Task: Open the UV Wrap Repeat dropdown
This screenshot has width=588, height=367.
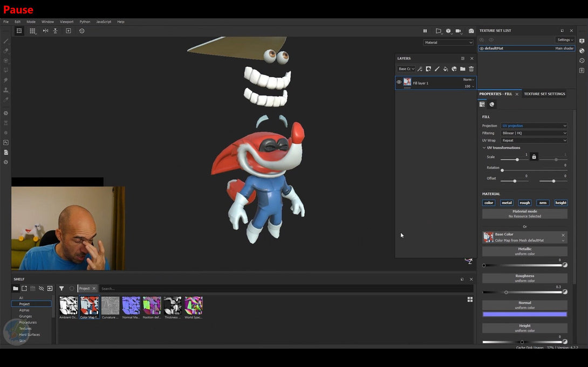Action: (x=534, y=141)
